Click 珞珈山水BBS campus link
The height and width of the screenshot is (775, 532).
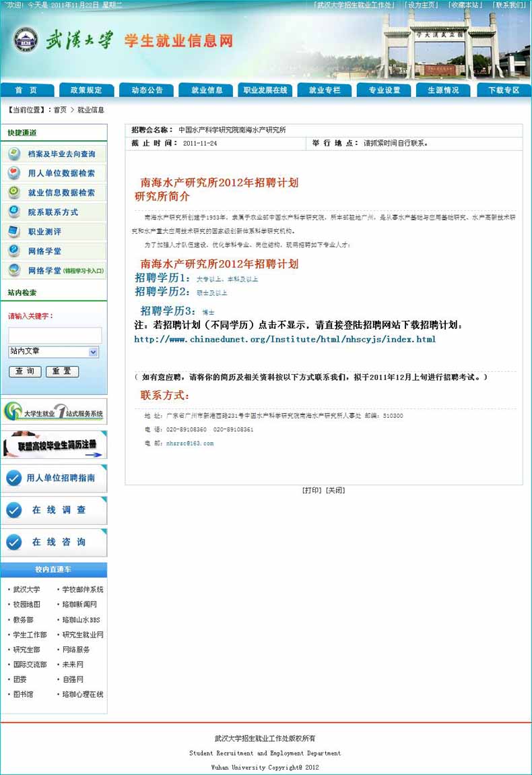[x=81, y=620]
